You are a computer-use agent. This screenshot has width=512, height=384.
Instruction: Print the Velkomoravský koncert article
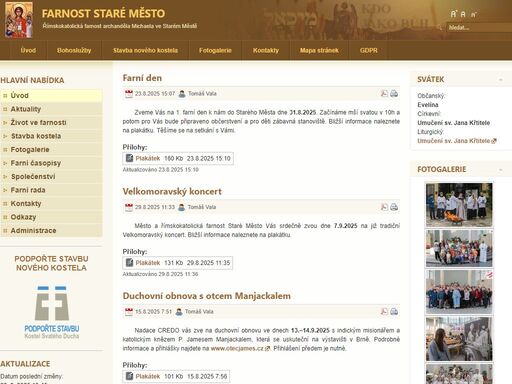pyautogui.click(x=394, y=207)
